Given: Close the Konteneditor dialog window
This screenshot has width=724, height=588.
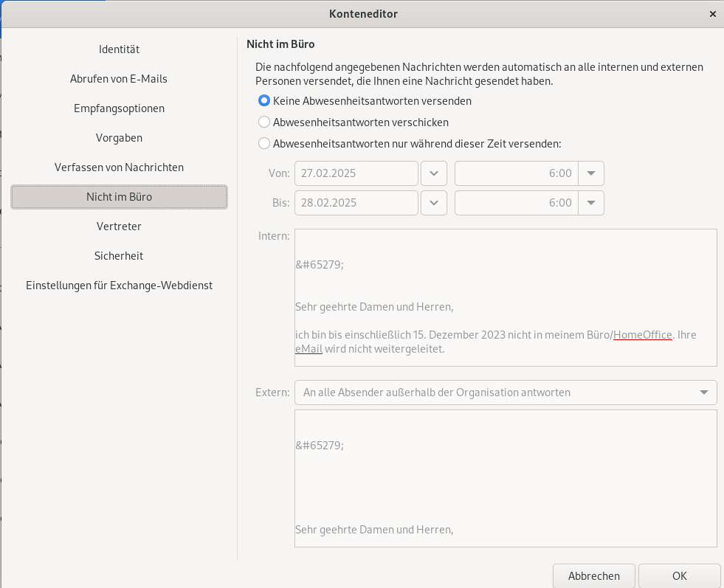Looking at the screenshot, I should coord(712,14).
